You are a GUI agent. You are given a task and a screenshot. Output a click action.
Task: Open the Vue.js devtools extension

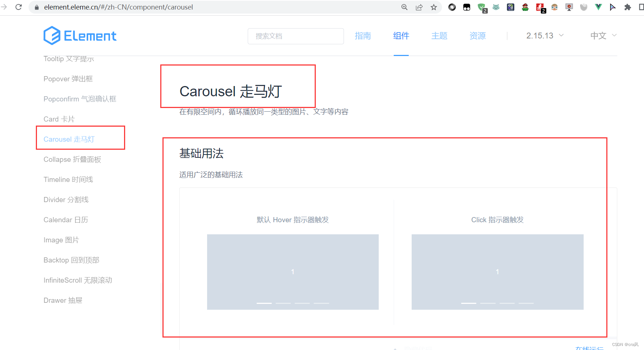tap(598, 7)
